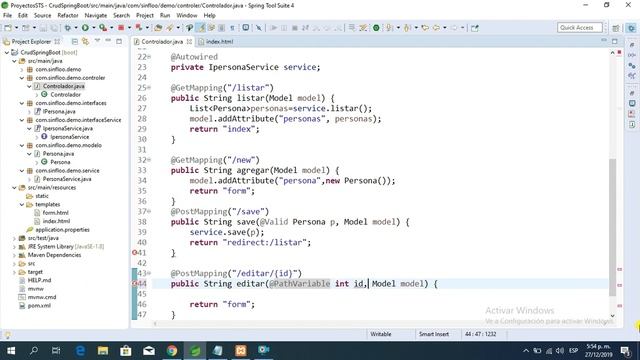Viewport: 640px width, 360px height.
Task: Click the Quick Access search field
Action: pos(580,27)
